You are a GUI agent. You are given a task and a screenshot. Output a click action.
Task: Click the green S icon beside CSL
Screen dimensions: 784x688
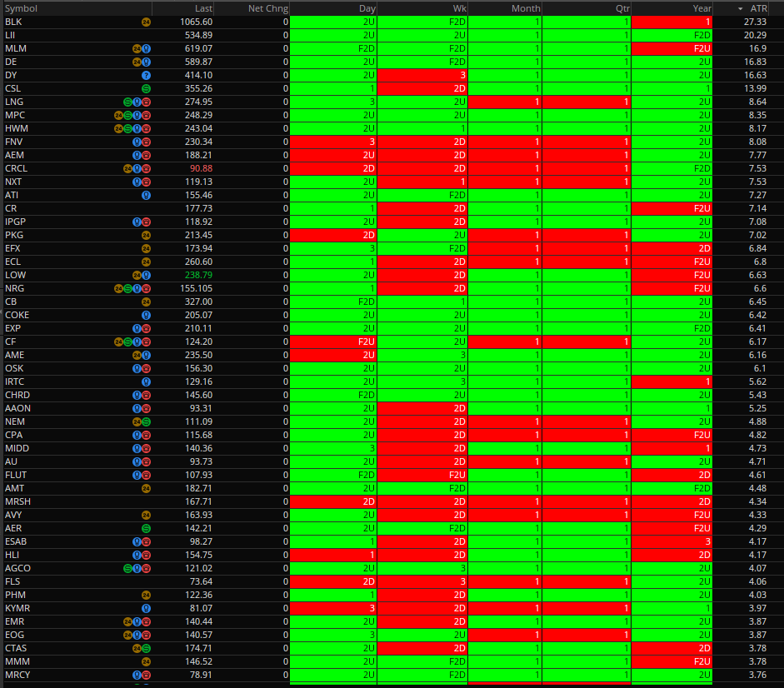[x=146, y=88]
